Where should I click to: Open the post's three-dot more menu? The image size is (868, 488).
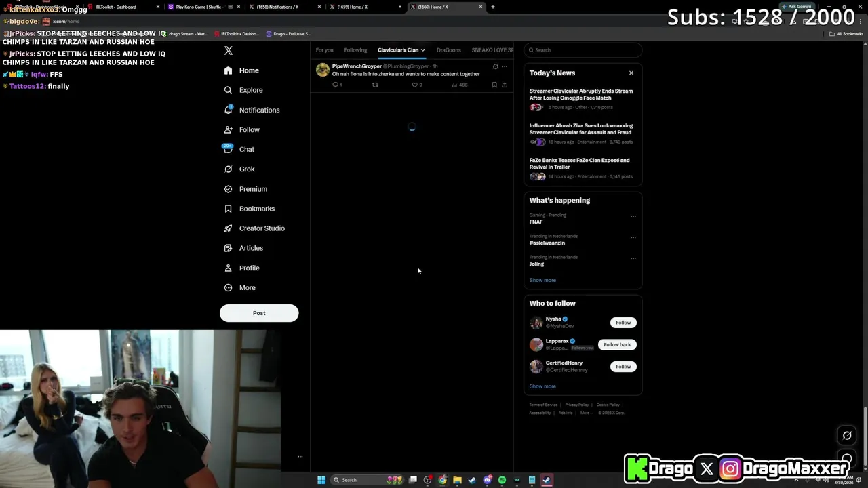505,66
